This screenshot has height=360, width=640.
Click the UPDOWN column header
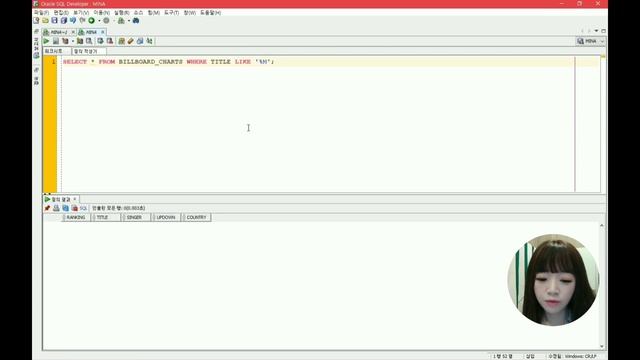(166, 218)
